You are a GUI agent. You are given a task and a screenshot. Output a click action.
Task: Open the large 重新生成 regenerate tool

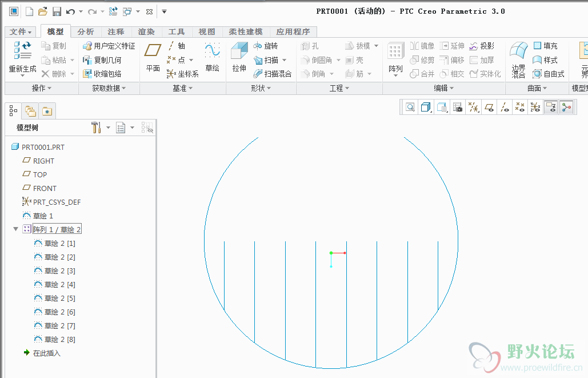[22, 58]
